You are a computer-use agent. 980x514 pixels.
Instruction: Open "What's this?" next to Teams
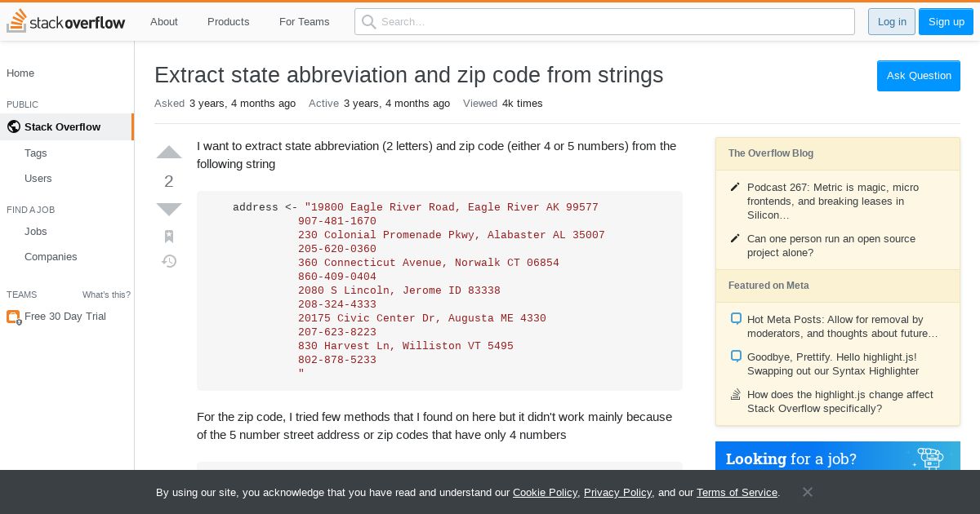(106, 295)
